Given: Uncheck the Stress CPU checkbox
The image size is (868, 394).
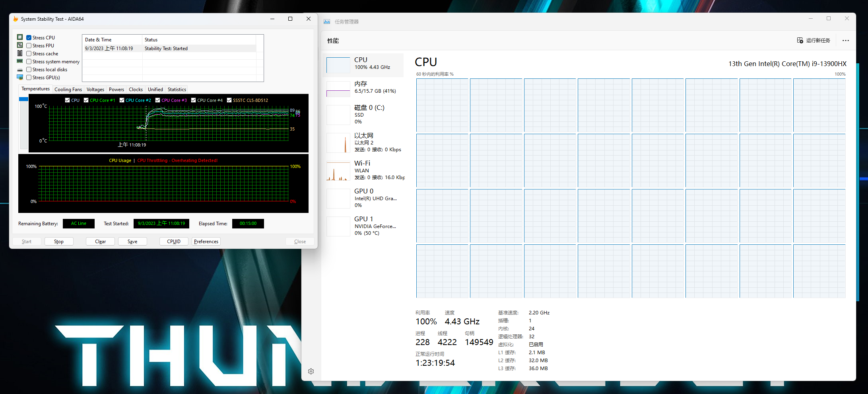Looking at the screenshot, I should (x=29, y=38).
